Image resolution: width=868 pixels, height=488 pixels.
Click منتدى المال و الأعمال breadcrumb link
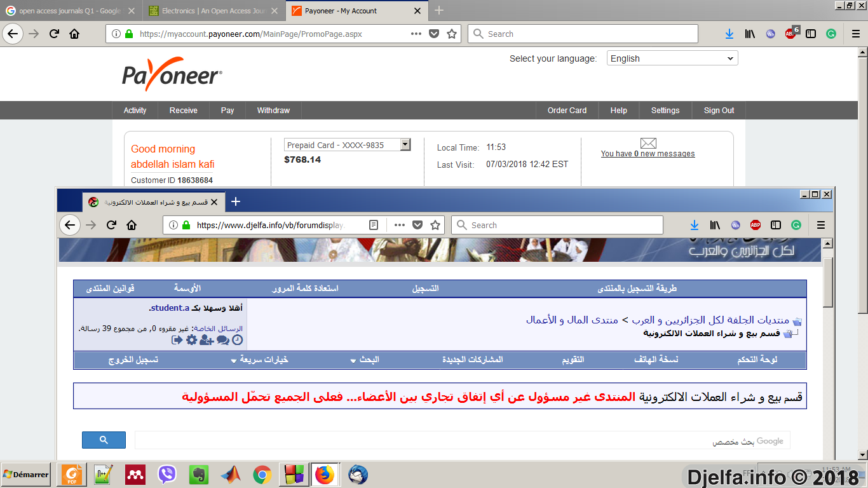click(x=572, y=320)
